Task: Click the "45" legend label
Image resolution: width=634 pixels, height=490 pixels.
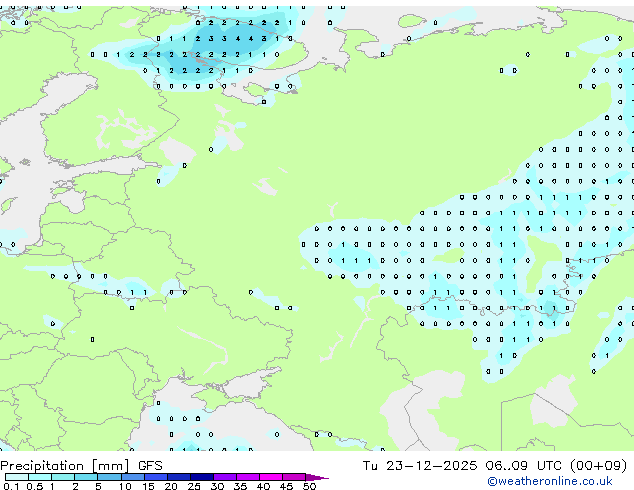Action: [x=286, y=486]
